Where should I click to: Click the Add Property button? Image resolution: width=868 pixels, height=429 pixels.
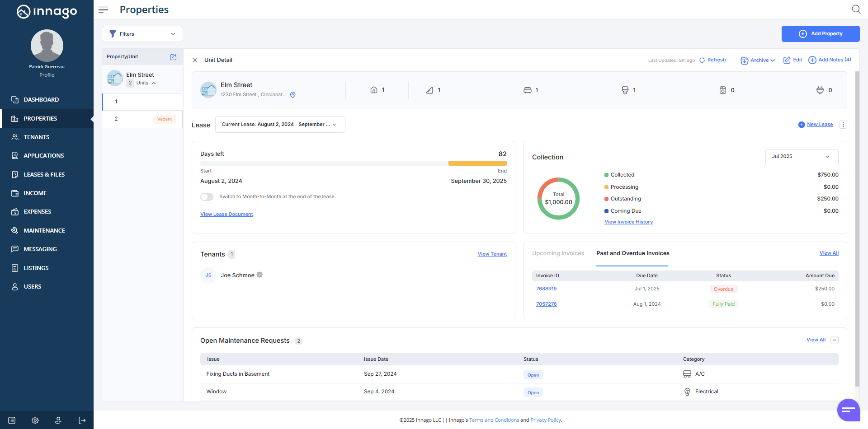tap(820, 34)
